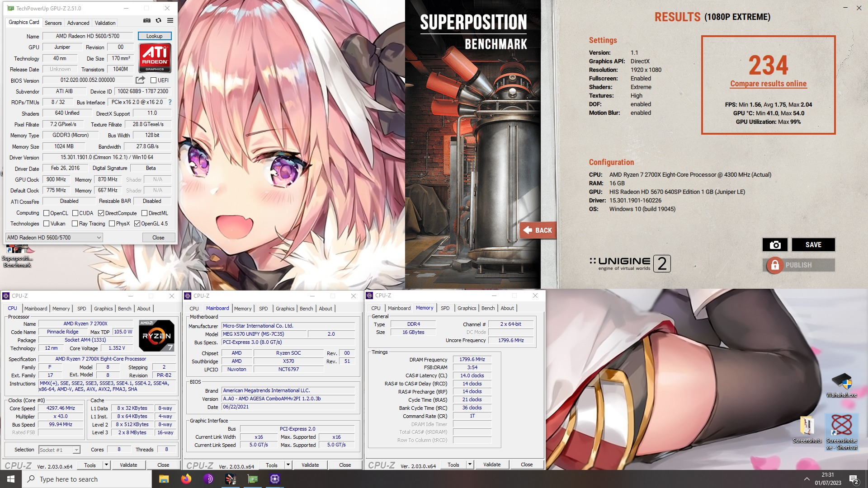The width and height of the screenshot is (868, 488).
Task: Click the taskbar clock and date
Action: [x=828, y=479]
